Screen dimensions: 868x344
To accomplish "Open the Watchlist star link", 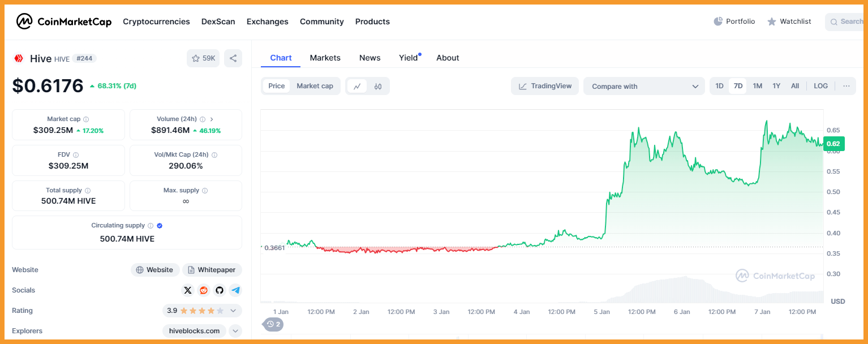I will click(789, 21).
